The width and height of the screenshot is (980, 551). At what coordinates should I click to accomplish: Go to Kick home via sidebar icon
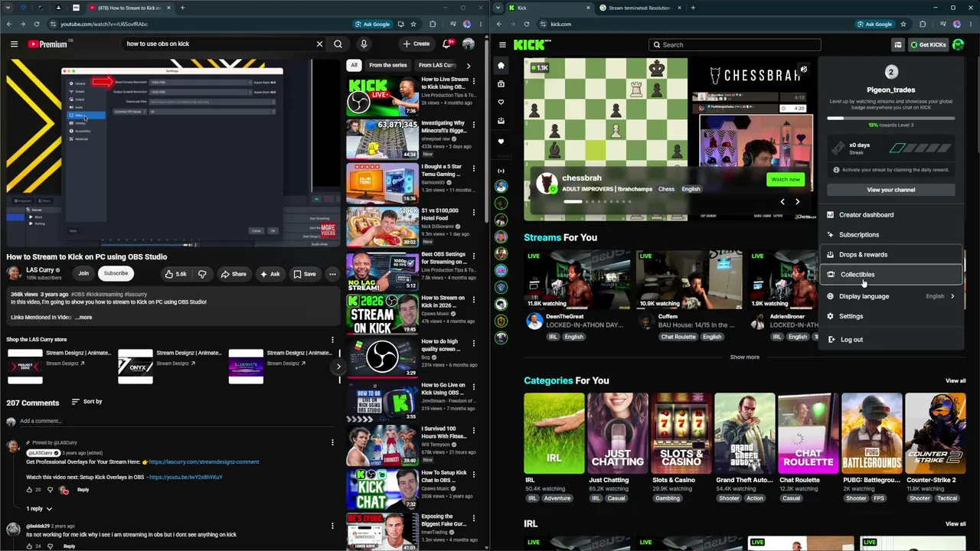[501, 65]
